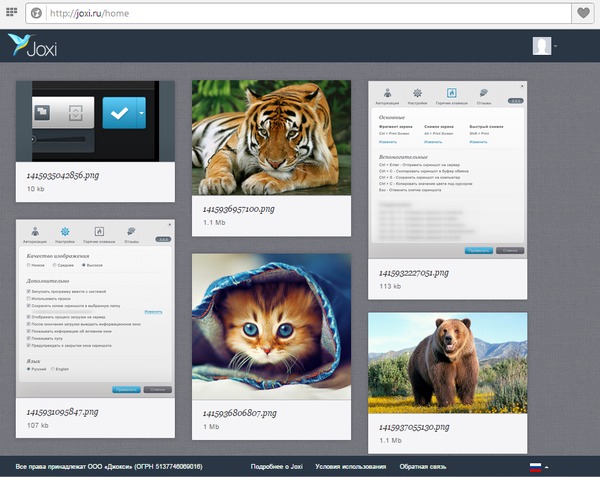Click the Russian flag language icon
The height and width of the screenshot is (477, 600).
[535, 467]
